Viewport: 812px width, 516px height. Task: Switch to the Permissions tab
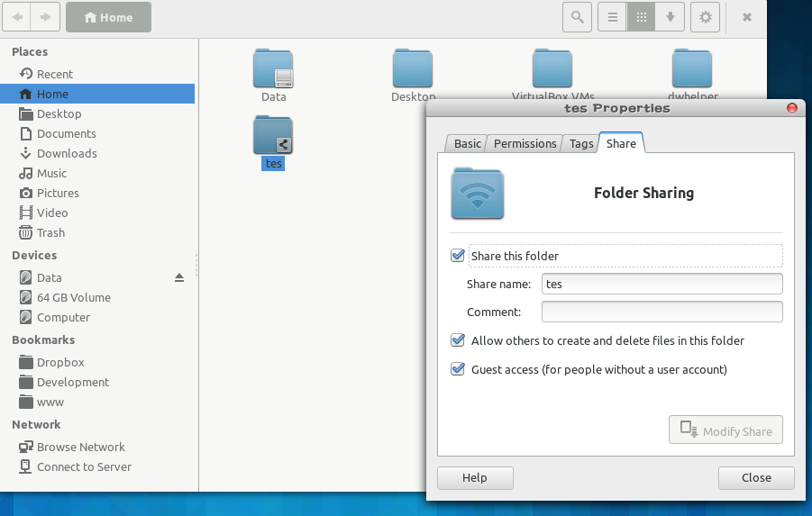525,143
